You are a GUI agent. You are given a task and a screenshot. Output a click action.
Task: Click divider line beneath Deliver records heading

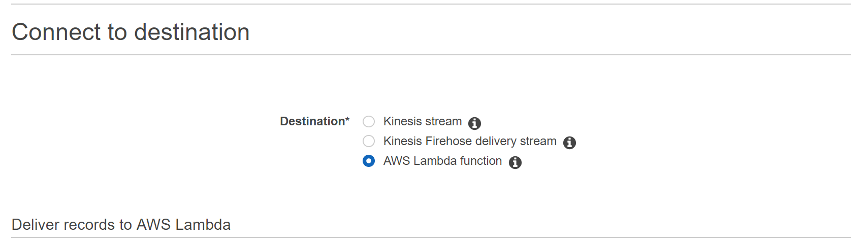[431, 237]
